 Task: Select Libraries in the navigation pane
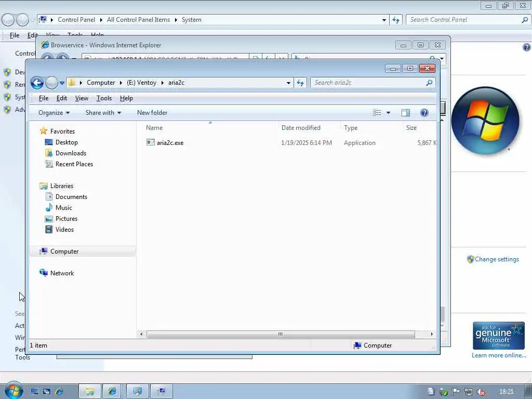(x=61, y=186)
